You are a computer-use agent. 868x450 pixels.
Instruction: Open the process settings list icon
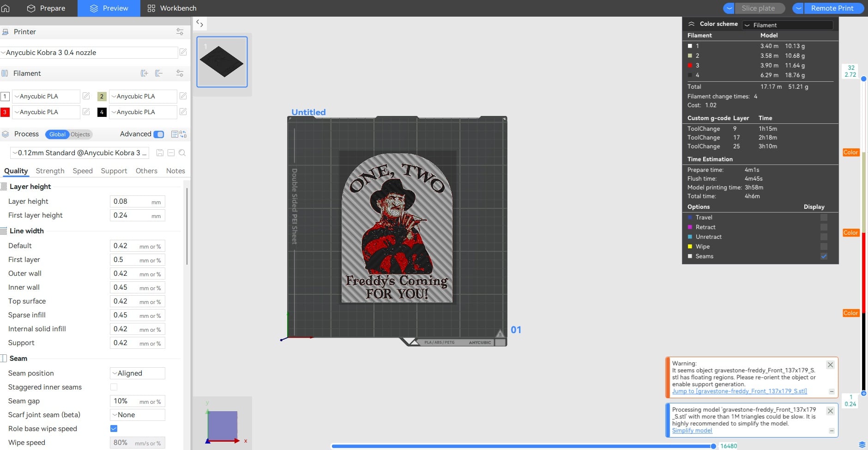175,134
